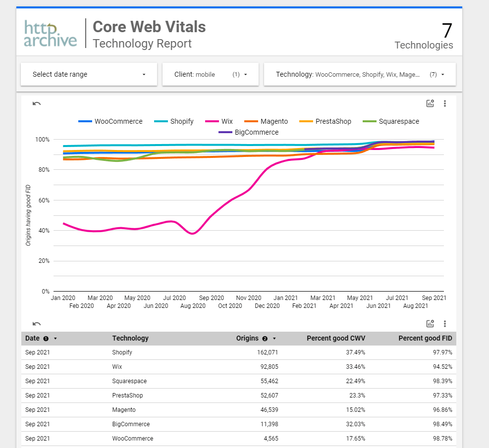Sort by the Percent good FID column header

(x=425, y=339)
